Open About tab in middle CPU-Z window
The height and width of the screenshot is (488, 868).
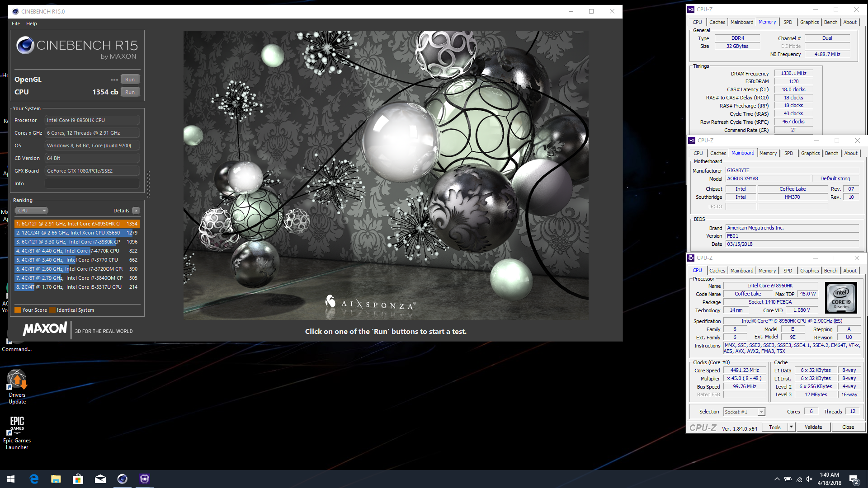851,153
